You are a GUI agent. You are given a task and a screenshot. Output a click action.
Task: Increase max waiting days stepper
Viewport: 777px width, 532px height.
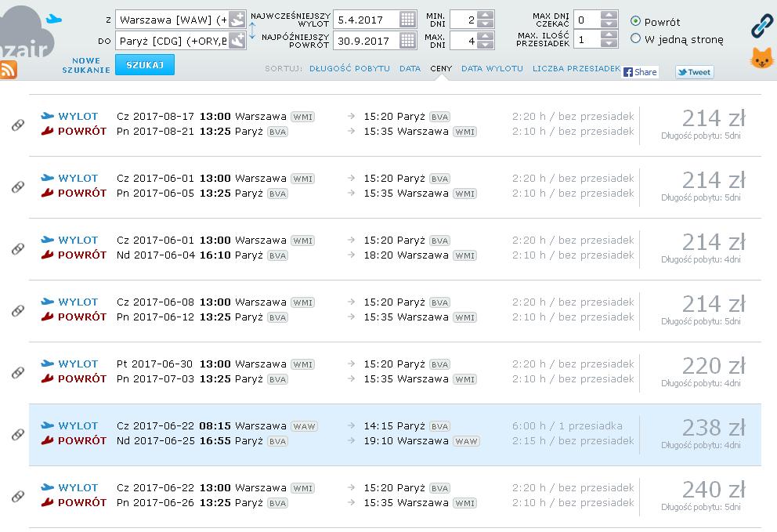click(609, 16)
